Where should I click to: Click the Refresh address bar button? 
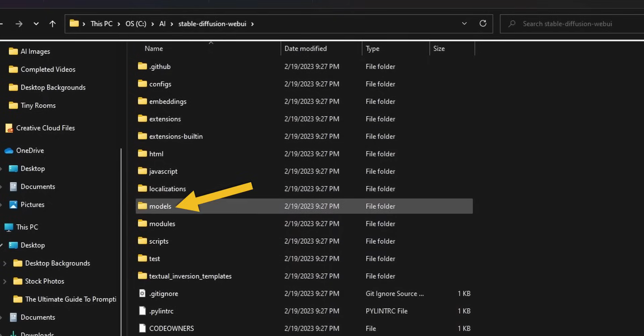click(x=483, y=23)
